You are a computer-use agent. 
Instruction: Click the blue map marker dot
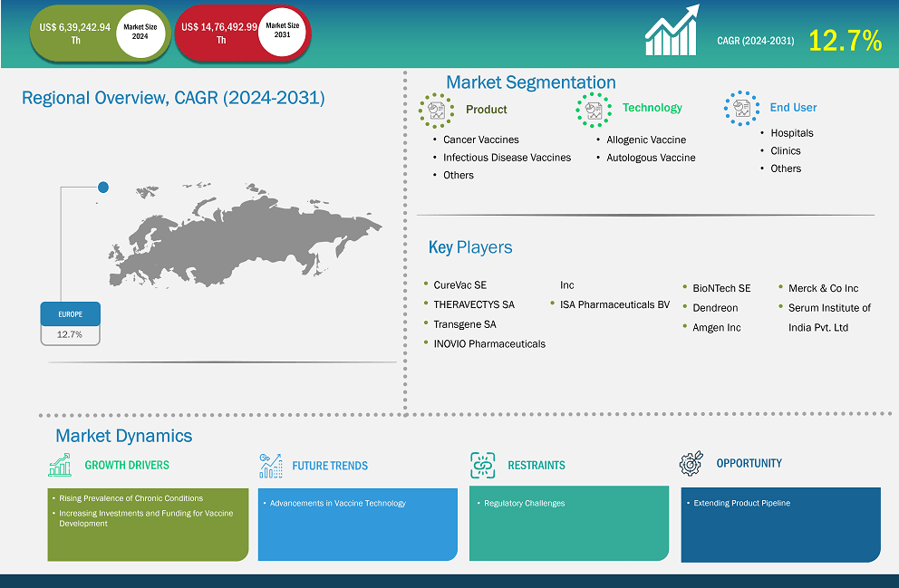(103, 187)
